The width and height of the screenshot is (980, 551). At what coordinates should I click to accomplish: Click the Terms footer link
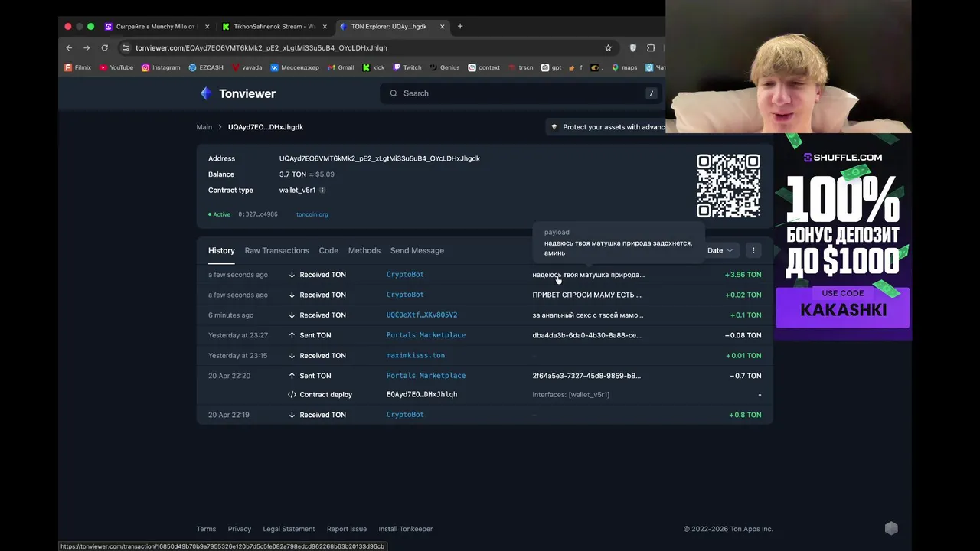pyautogui.click(x=206, y=529)
